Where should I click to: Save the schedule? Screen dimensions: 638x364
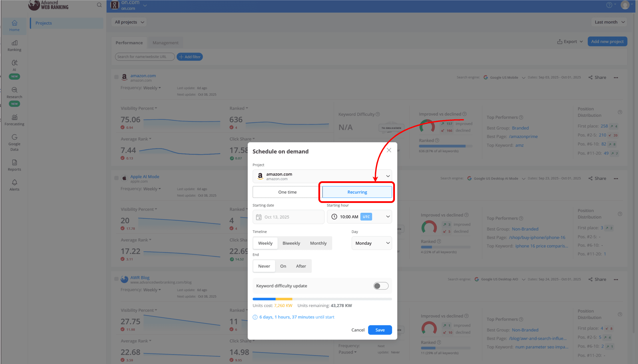click(380, 330)
